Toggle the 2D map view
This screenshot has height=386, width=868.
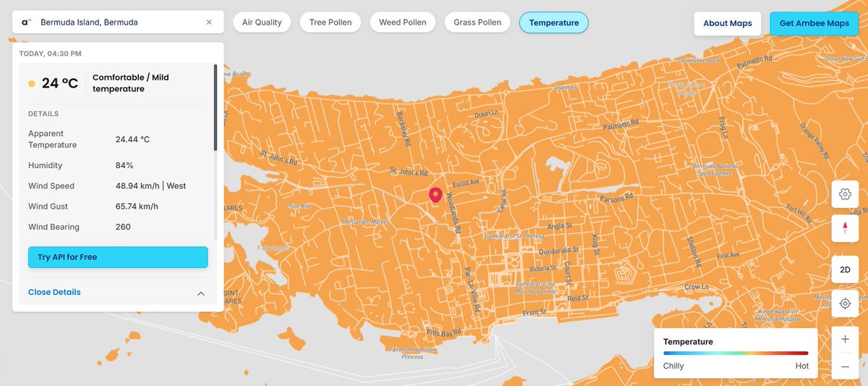click(845, 269)
